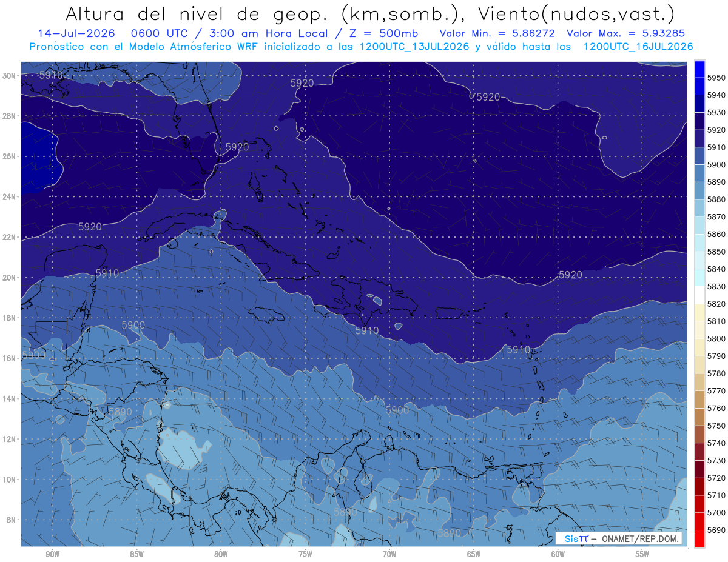Click the 'Valor Min. = 5.86272' readout
728x562 pixels.
[x=497, y=34]
